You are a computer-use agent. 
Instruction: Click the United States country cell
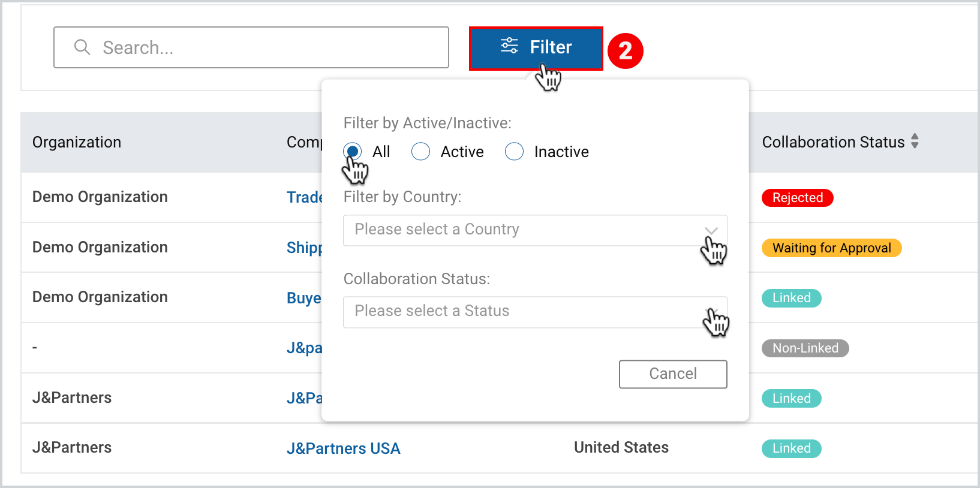pyautogui.click(x=621, y=447)
